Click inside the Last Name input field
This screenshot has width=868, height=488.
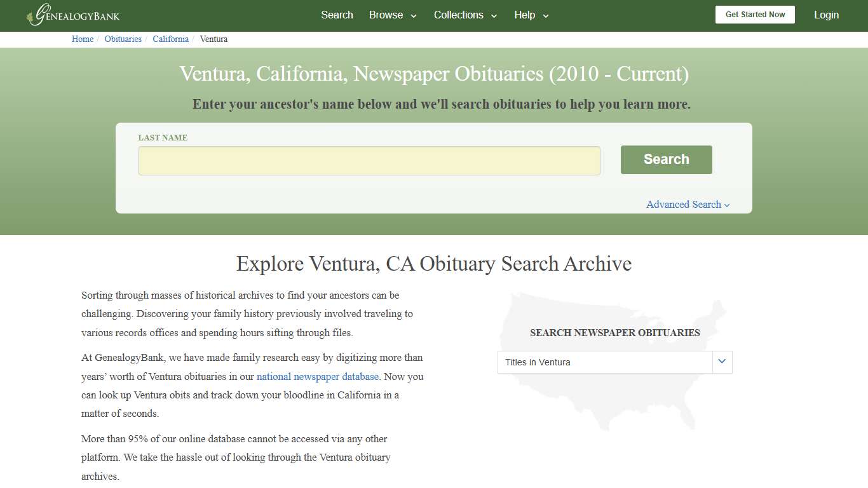[369, 161]
